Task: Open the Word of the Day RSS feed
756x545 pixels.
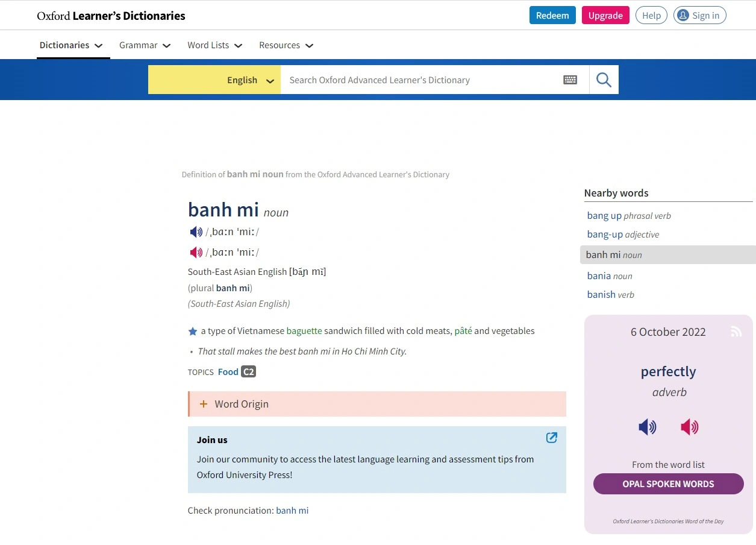Action: pyautogui.click(x=736, y=331)
